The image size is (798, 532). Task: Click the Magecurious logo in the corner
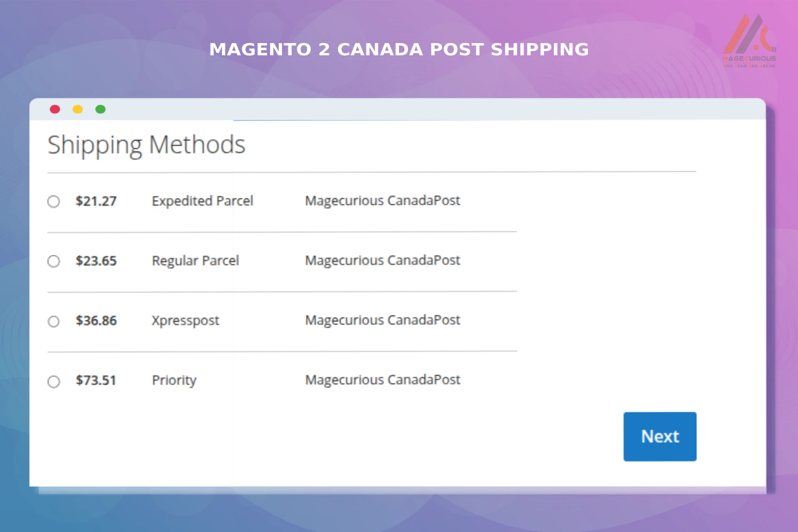pos(749,41)
